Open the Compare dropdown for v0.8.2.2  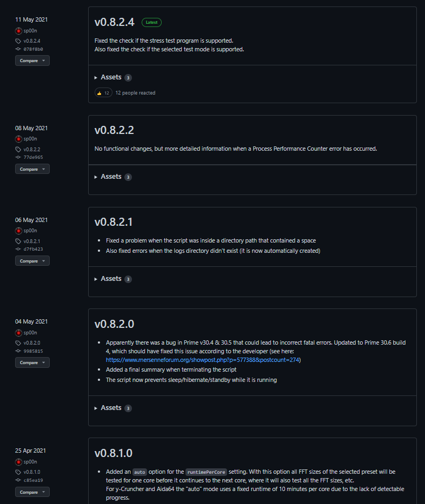(x=32, y=169)
